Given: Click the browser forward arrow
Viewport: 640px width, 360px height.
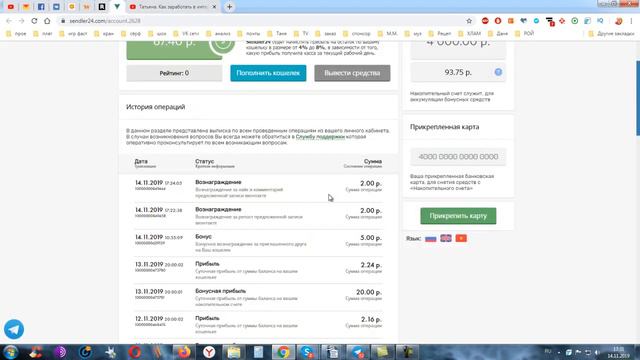Looking at the screenshot, I should pyautogui.click(x=22, y=21).
